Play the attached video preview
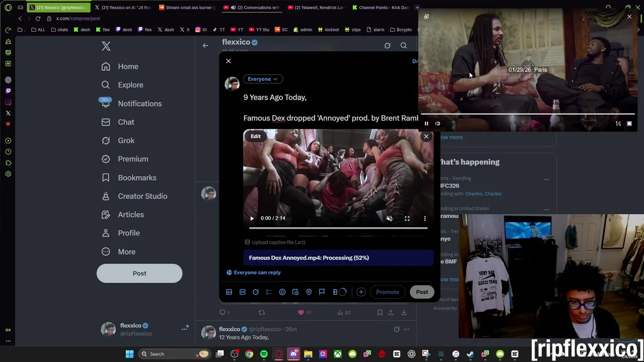Screen dimensions: 644x362 pos(252,218)
